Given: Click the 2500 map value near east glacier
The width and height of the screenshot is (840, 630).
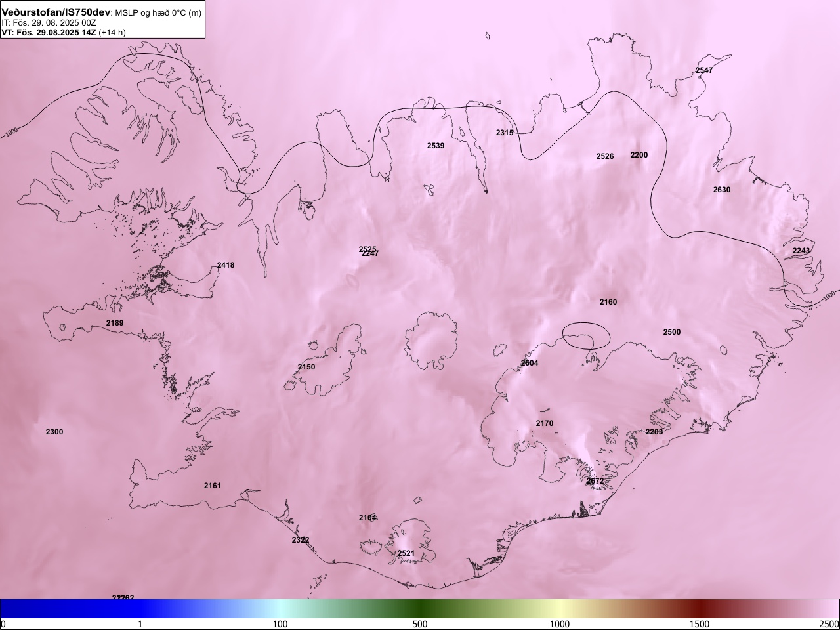Looking at the screenshot, I should (x=672, y=332).
